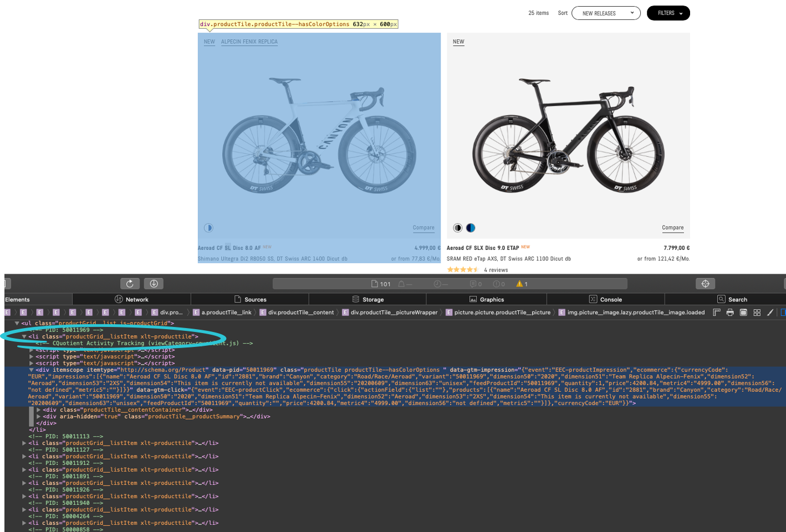Open the Search tab
Viewport: 786px width, 532px height.
pos(725,299)
